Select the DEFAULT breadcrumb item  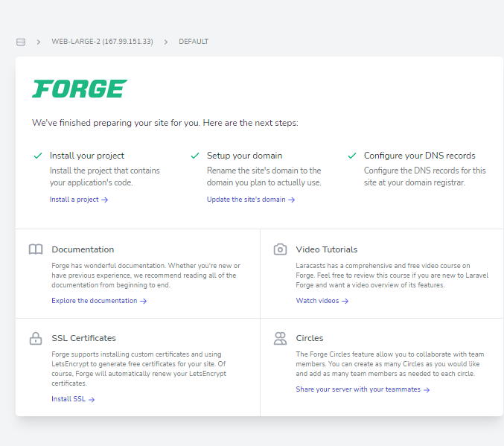pyautogui.click(x=194, y=42)
